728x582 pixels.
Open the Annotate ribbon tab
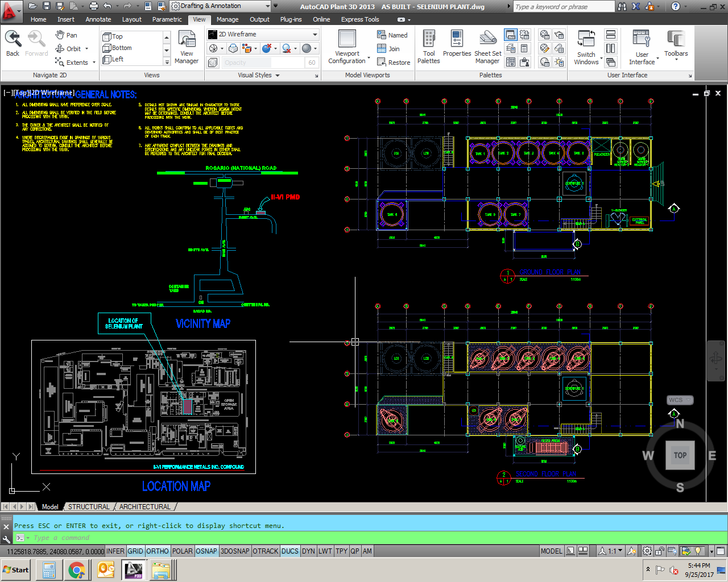(x=98, y=19)
